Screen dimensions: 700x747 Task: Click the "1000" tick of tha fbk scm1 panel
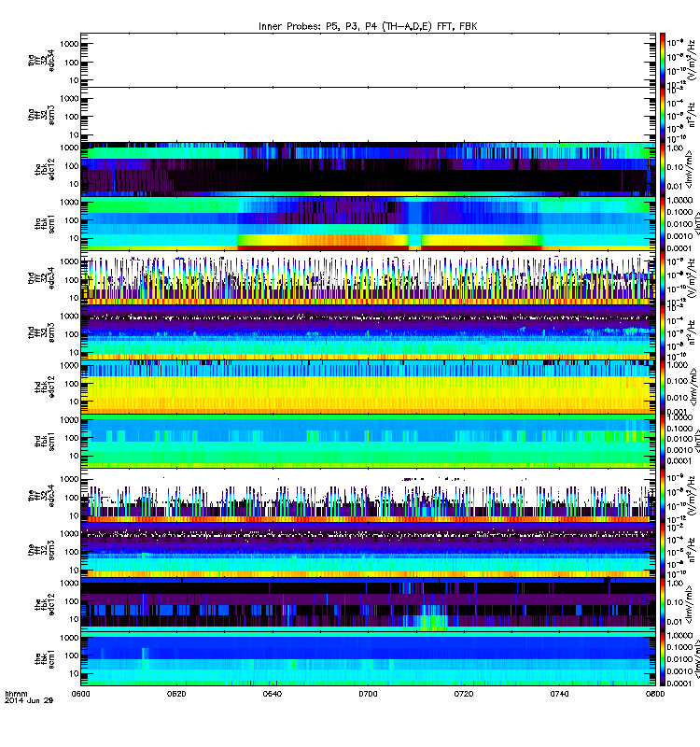69,202
